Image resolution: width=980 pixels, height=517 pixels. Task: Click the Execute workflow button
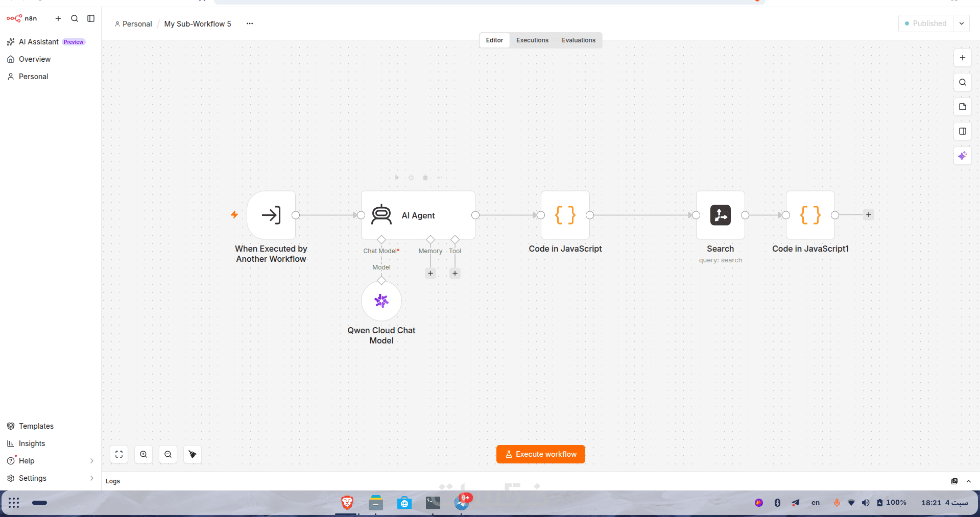point(541,454)
